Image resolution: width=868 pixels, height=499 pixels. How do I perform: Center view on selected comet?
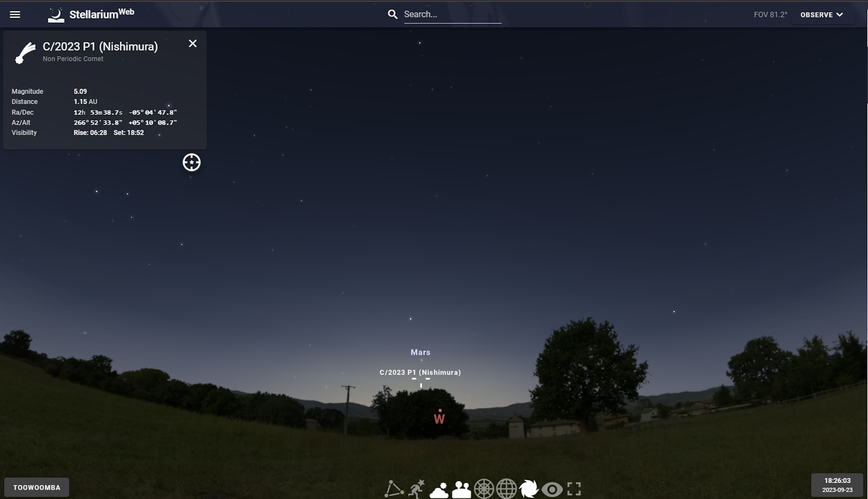tap(192, 162)
